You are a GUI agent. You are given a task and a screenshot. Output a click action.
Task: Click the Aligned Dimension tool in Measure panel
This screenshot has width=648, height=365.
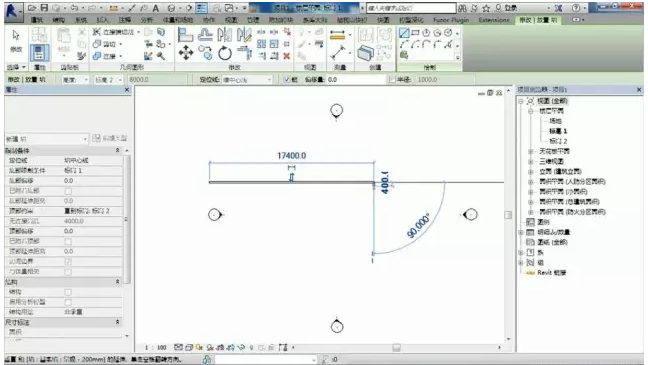[x=337, y=36]
